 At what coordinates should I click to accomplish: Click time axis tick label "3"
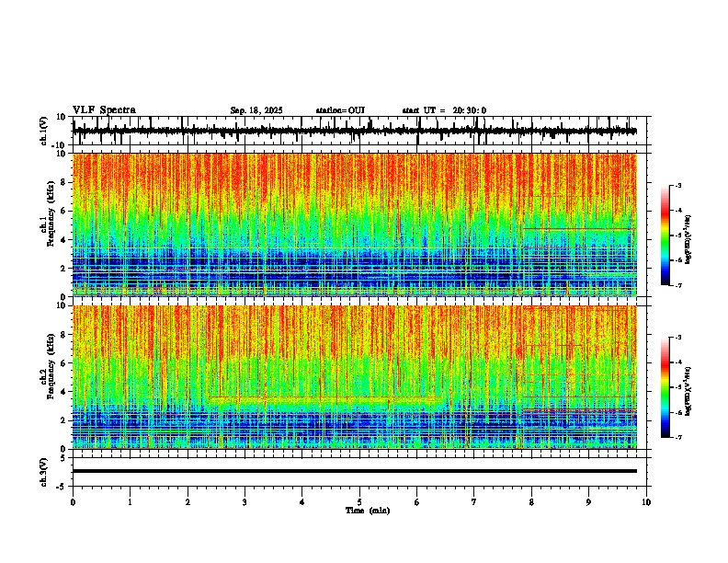(245, 502)
